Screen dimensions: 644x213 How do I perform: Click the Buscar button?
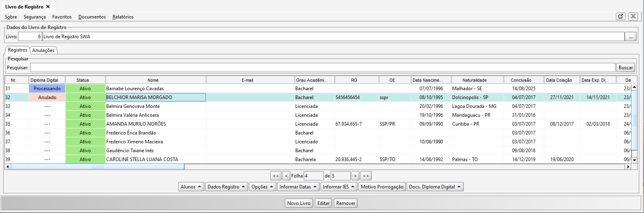[625, 68]
